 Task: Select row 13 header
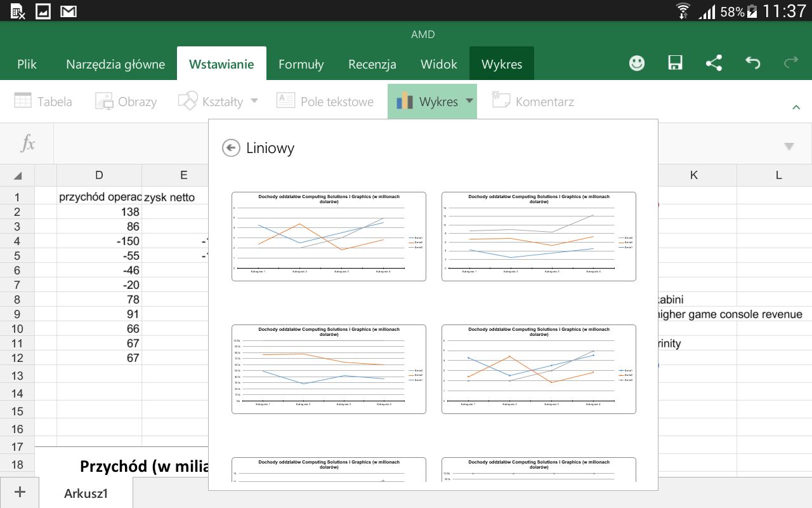click(17, 375)
